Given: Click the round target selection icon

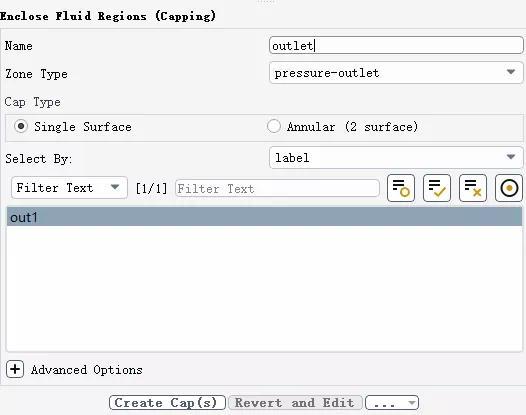Looking at the screenshot, I should 509,188.
